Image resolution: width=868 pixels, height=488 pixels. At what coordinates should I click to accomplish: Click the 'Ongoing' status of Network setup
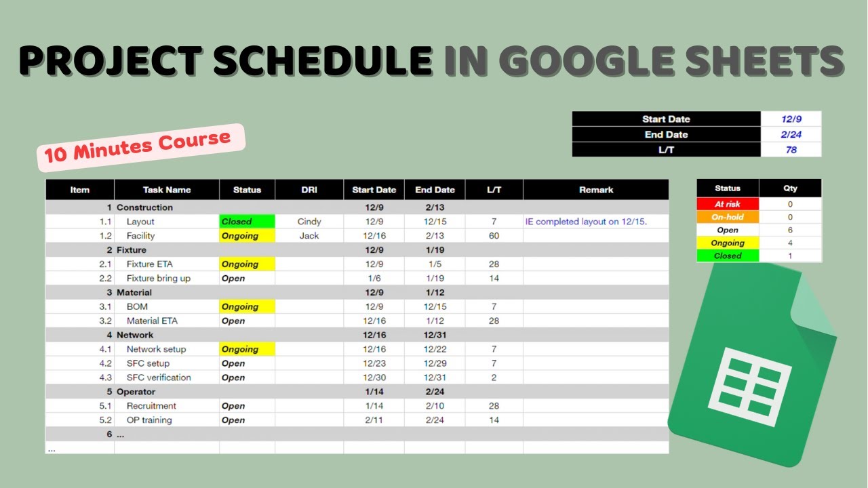(248, 349)
